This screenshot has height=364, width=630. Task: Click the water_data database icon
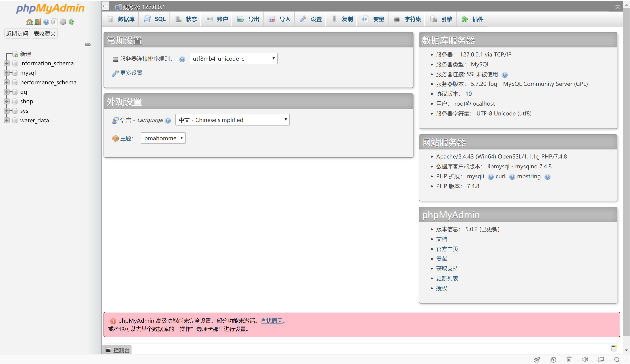[x=15, y=120]
